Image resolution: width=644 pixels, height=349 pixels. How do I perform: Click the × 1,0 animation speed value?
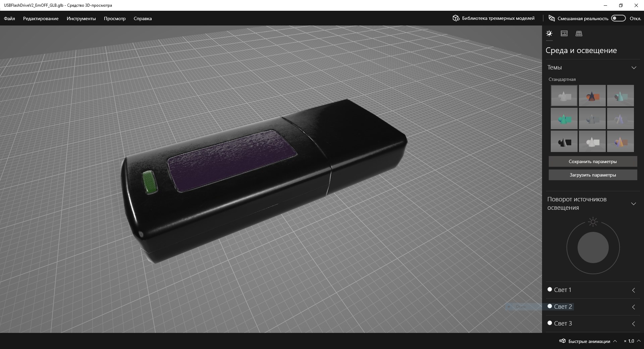coord(629,341)
